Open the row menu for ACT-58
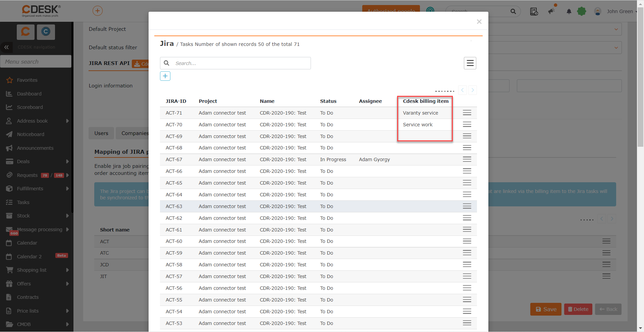 [467, 265]
